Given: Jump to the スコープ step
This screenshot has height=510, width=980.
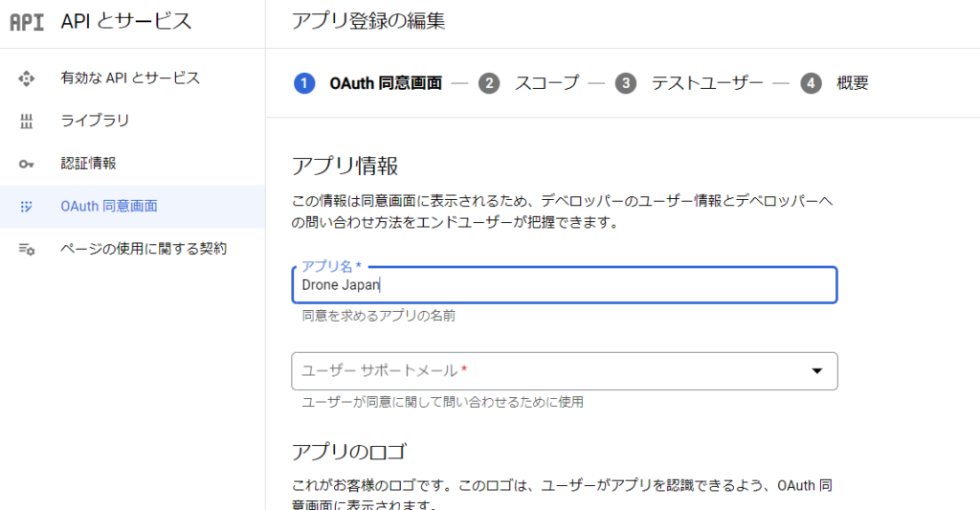Looking at the screenshot, I should pos(546,83).
